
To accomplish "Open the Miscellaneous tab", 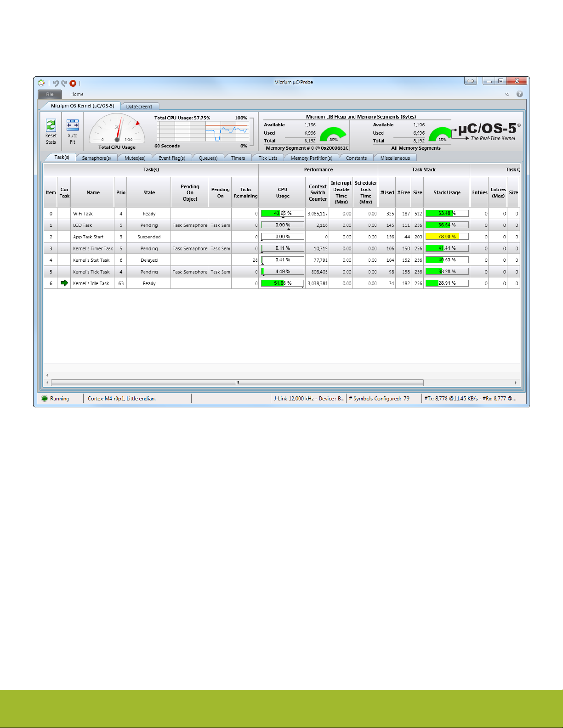I will pyautogui.click(x=395, y=158).
